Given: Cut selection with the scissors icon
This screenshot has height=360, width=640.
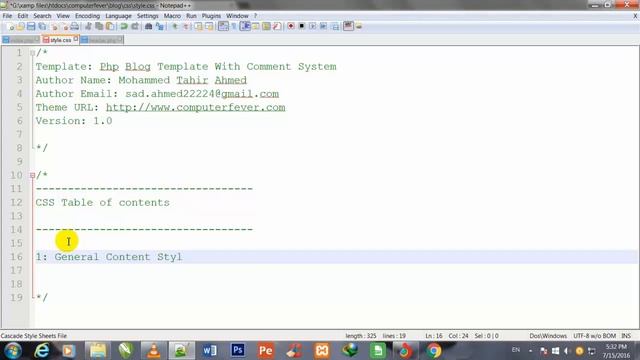Looking at the screenshot, I should click(88, 26).
